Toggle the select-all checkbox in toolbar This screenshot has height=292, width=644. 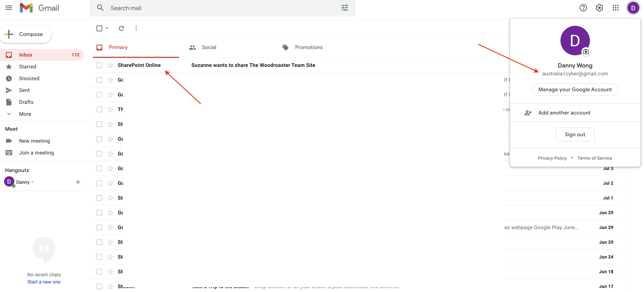(x=99, y=28)
